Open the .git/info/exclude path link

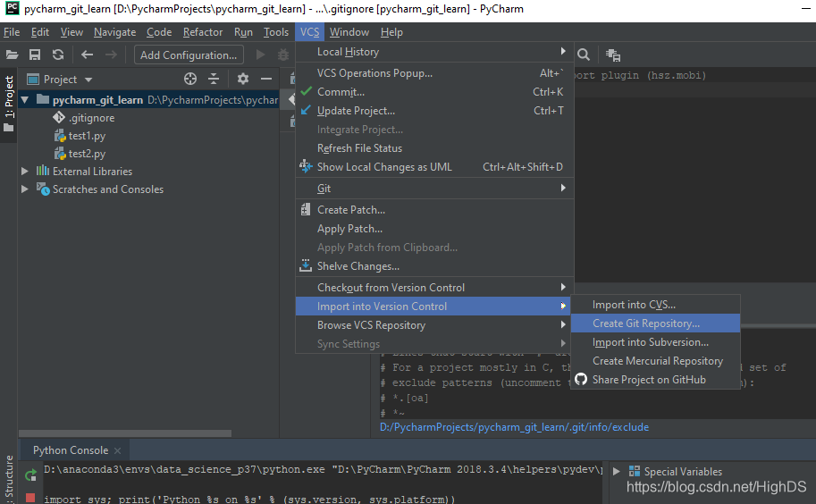[514, 427]
